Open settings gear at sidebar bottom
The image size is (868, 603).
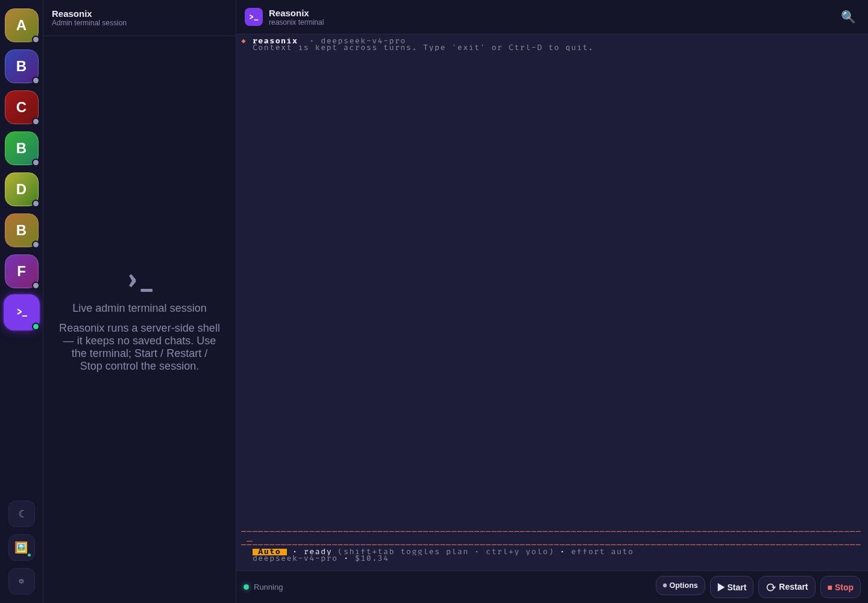22,581
